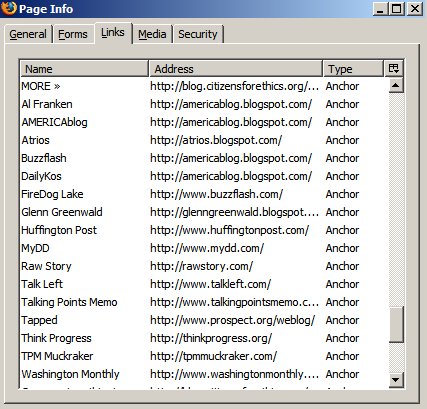Click the www.buzzflash.com address
Viewport: 427px width, 409px height.
click(x=216, y=194)
